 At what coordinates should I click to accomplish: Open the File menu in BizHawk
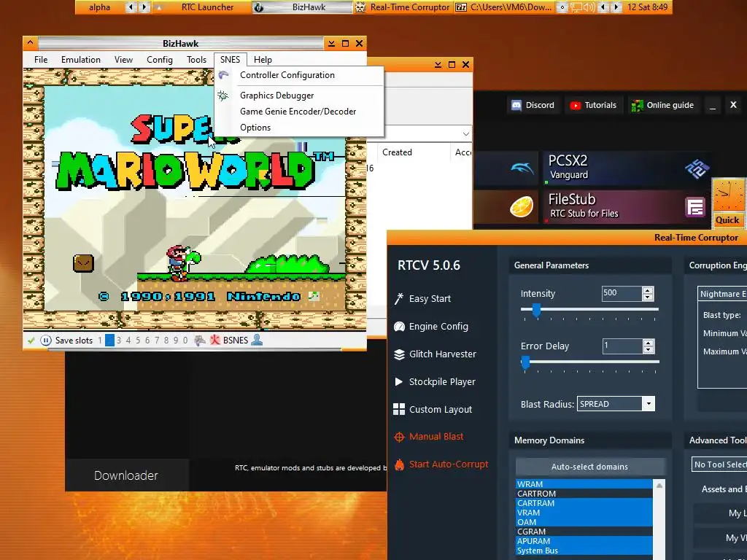41,60
